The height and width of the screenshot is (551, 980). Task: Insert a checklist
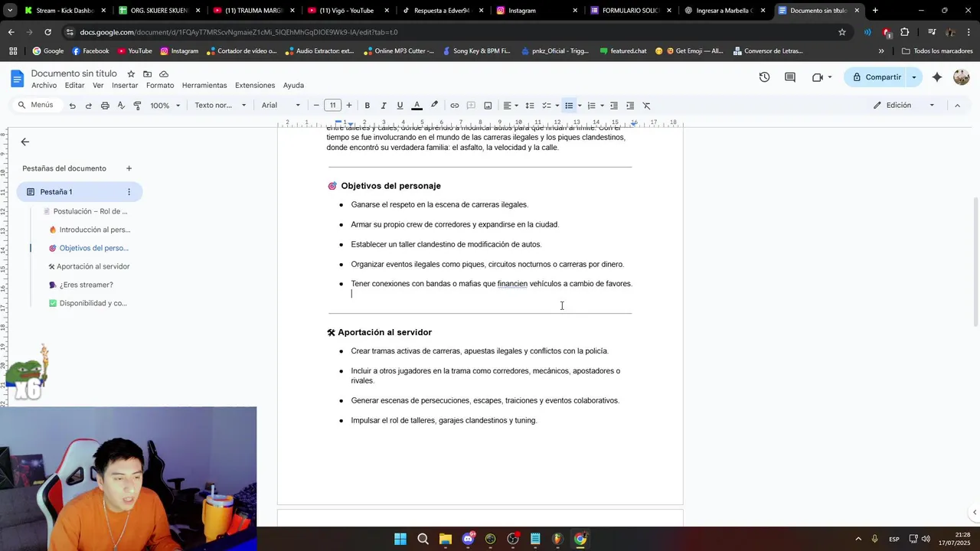point(547,106)
